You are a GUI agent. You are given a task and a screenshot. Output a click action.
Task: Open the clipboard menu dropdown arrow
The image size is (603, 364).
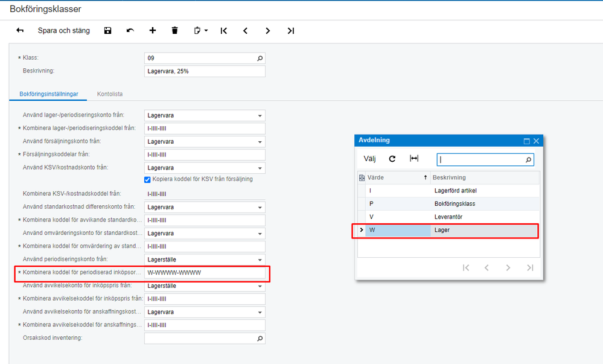click(x=206, y=31)
